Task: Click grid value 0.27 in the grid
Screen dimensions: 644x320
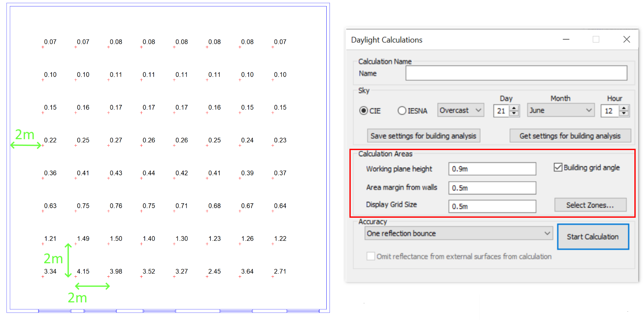Action: 116,140
